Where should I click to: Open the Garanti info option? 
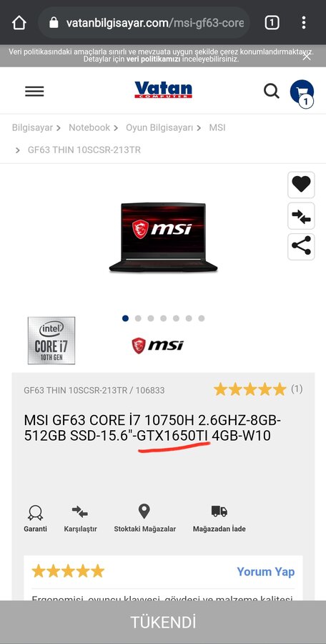(35, 518)
